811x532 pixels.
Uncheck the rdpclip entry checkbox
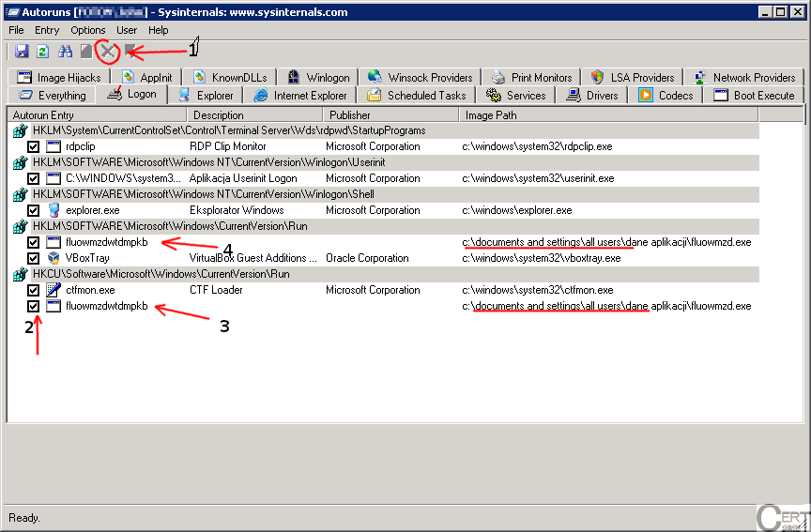click(x=33, y=146)
